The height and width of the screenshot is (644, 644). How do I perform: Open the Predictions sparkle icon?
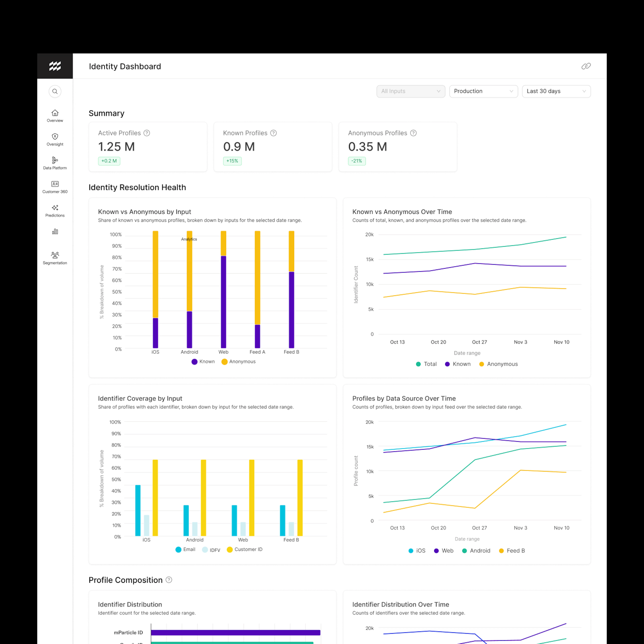point(55,208)
